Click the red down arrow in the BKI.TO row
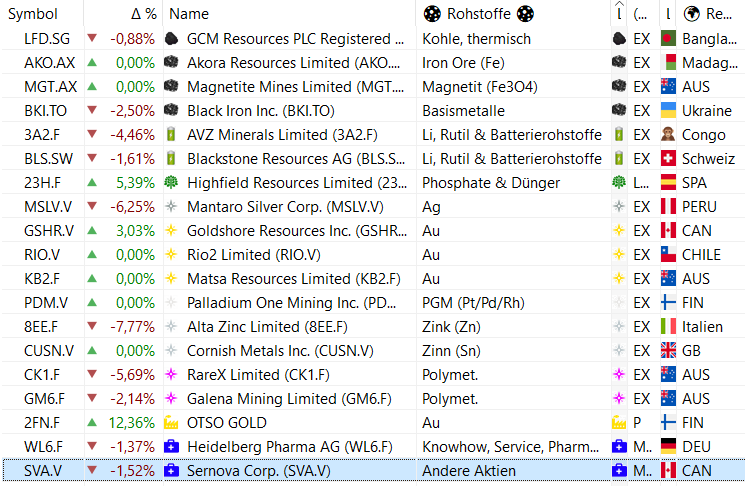The width and height of the screenshot is (745, 486). click(x=93, y=111)
